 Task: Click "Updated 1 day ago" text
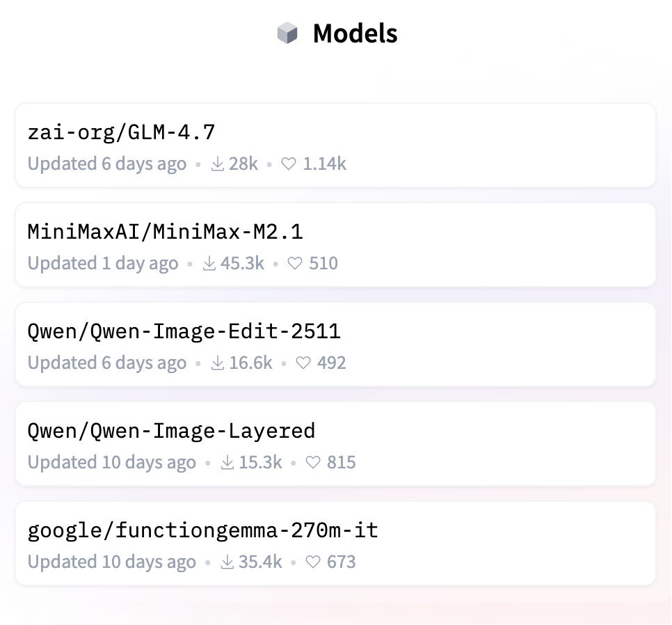coord(103,264)
